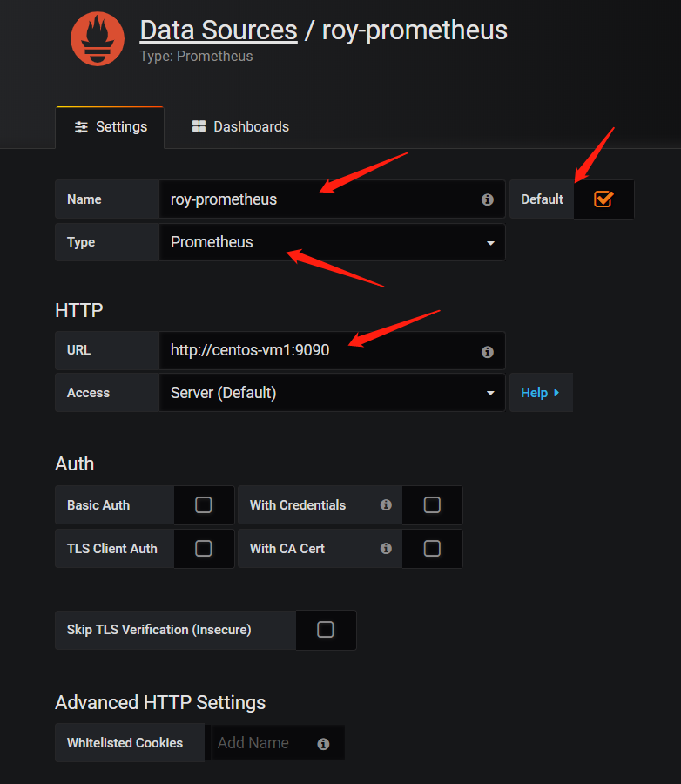Click the sliders icon on Settings tab
The width and height of the screenshot is (681, 784).
coord(81,127)
